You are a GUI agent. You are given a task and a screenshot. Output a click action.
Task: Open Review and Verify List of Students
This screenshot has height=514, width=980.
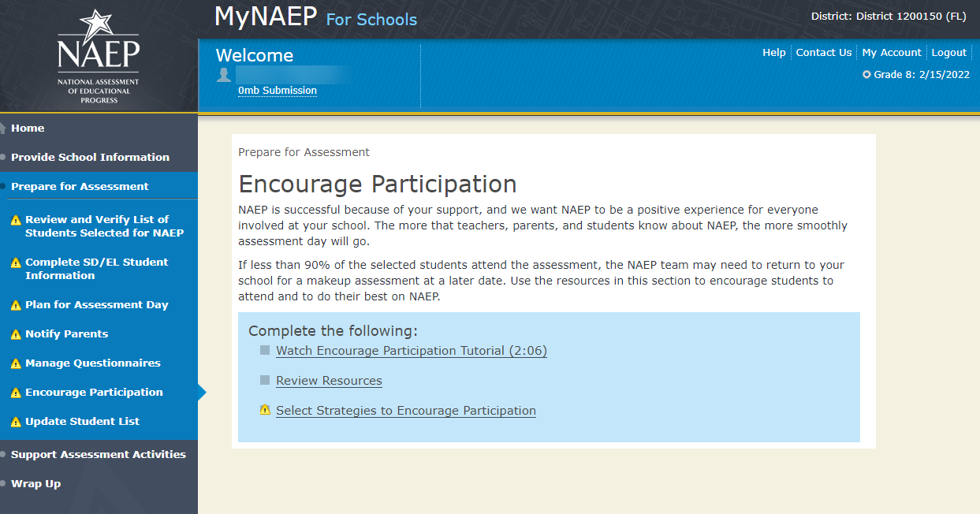tap(104, 226)
